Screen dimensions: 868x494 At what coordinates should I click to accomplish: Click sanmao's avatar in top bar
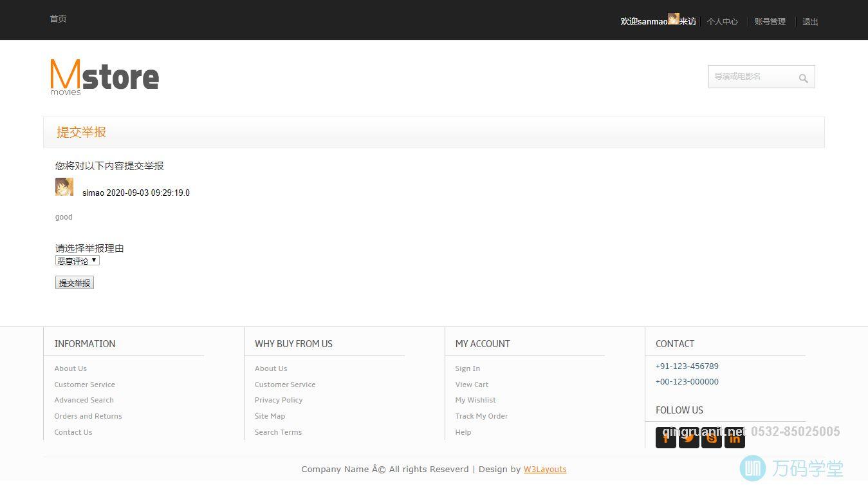point(673,19)
